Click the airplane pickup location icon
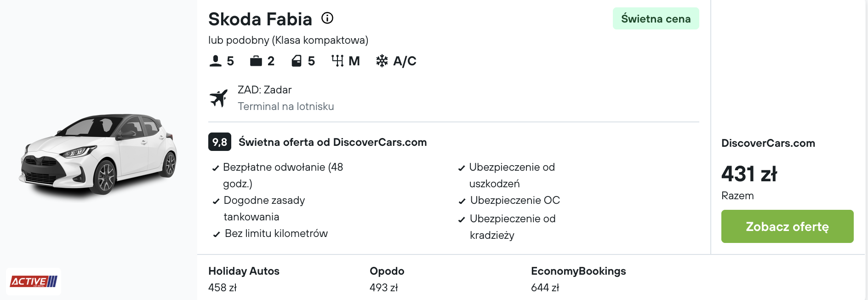Image resolution: width=868 pixels, height=300 pixels. pos(219,98)
